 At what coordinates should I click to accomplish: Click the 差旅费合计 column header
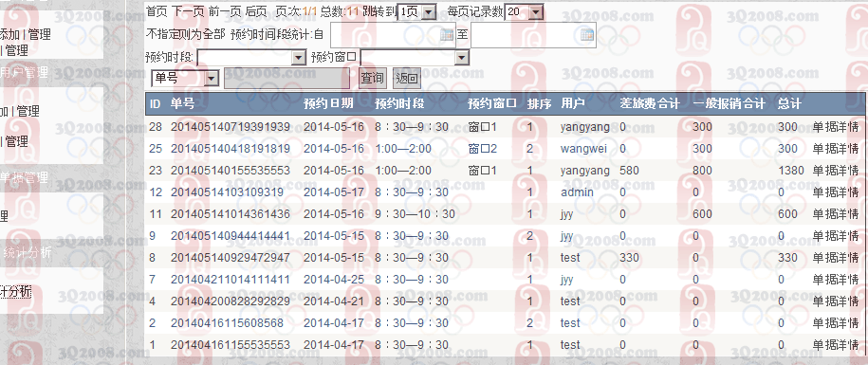click(650, 103)
